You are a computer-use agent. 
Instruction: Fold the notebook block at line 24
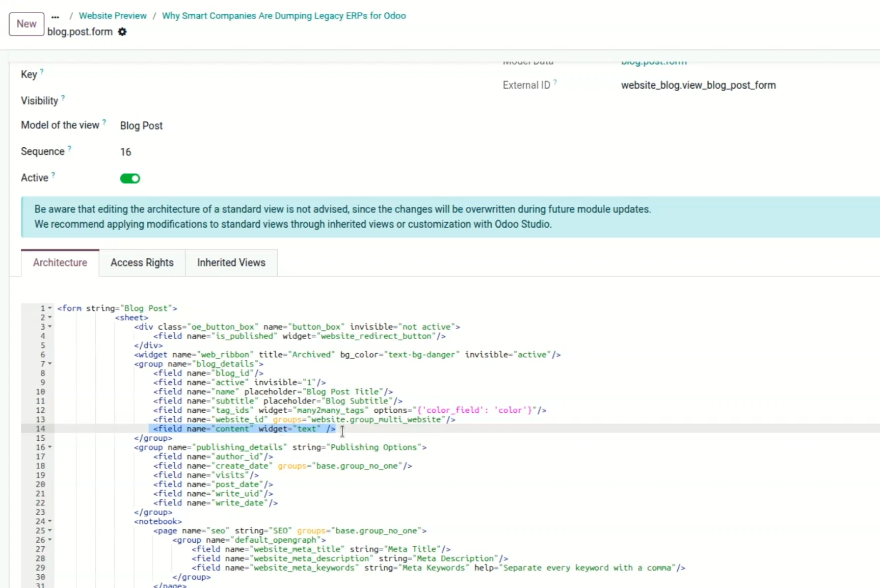(x=50, y=521)
